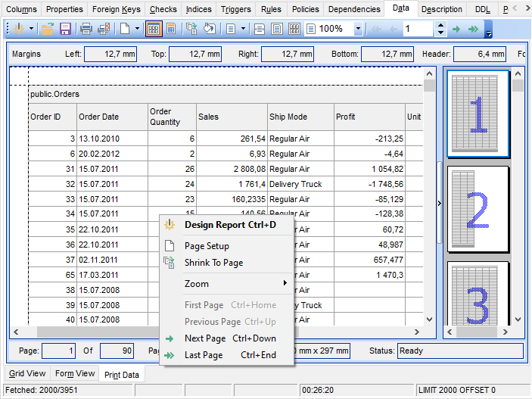Open the DDL tab
Screen dimensions: 532x399
coord(481,9)
